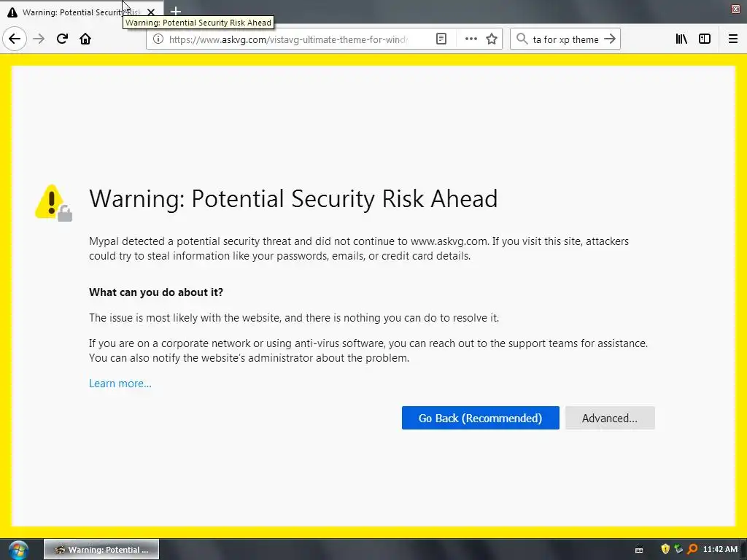Screen dimensions: 747x560
Task: Click the text What can you do about it?
Action: (156, 292)
